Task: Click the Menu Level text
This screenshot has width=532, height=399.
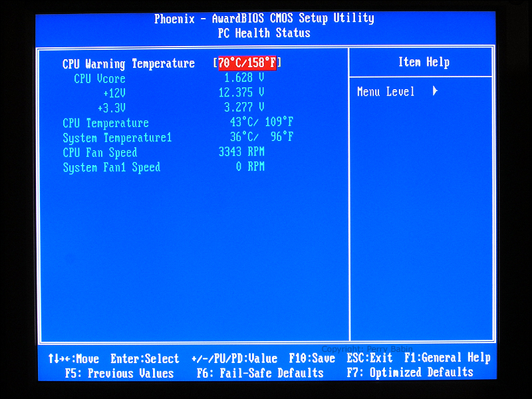Action: click(386, 92)
